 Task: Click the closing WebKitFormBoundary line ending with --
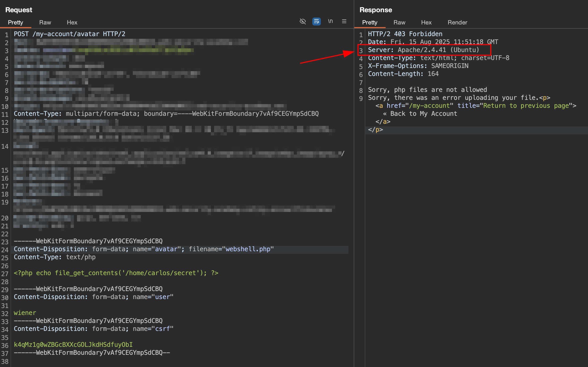click(92, 353)
